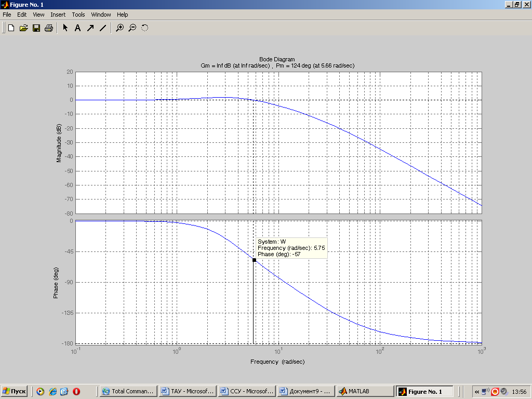Save the figure with the floppy disk icon
The width and height of the screenshot is (532, 399).
tap(36, 28)
